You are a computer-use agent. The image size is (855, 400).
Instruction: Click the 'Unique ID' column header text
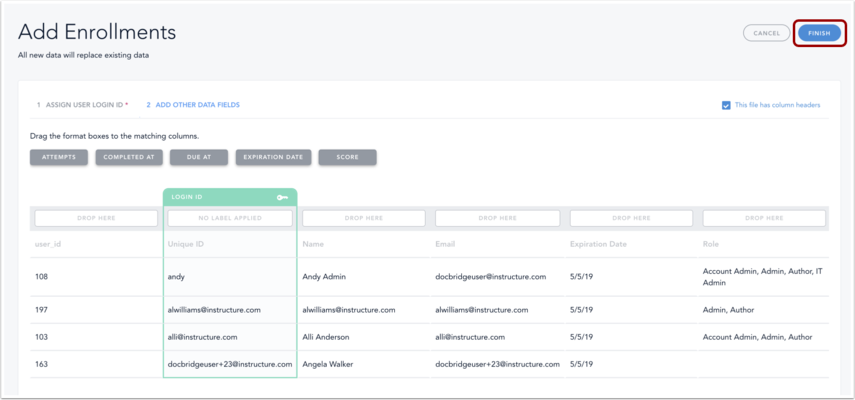coord(186,244)
